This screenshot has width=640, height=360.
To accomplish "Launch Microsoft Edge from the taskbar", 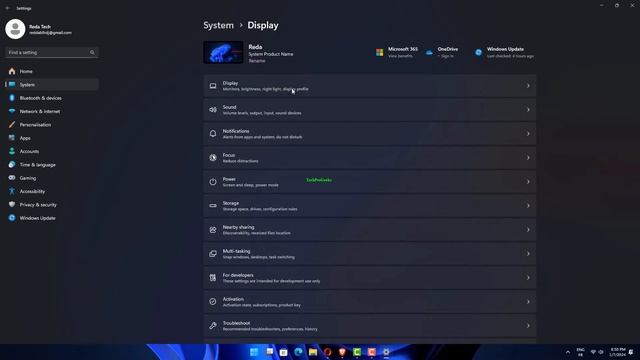I will coord(298,352).
